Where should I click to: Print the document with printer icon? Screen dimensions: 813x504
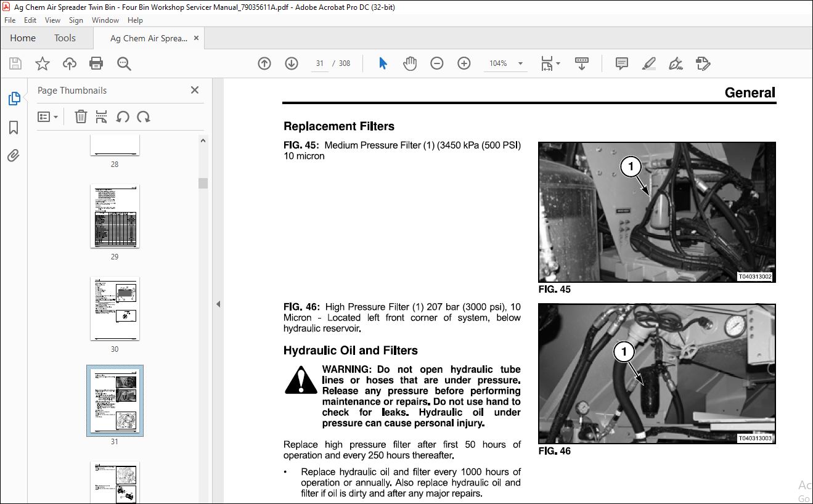coord(96,63)
